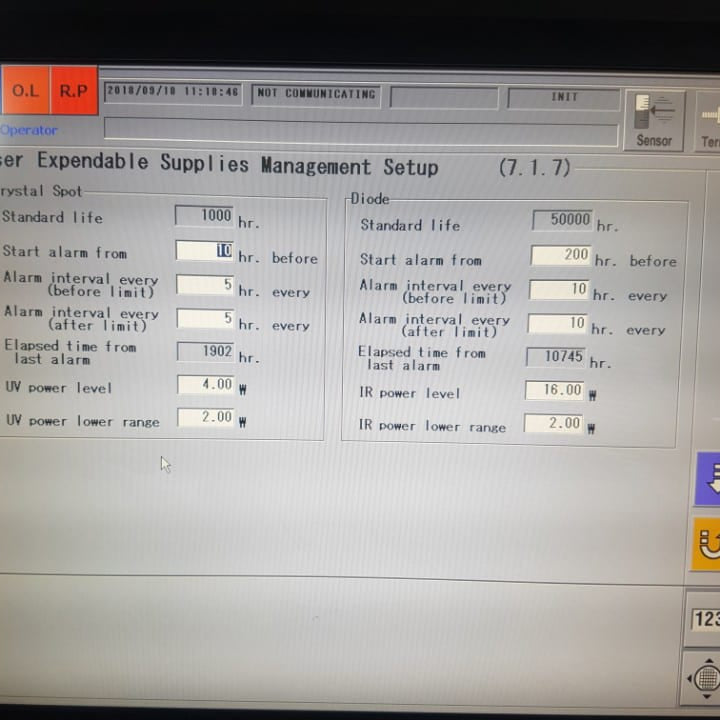Edit Diode Start alarm from 200 field

click(x=561, y=255)
